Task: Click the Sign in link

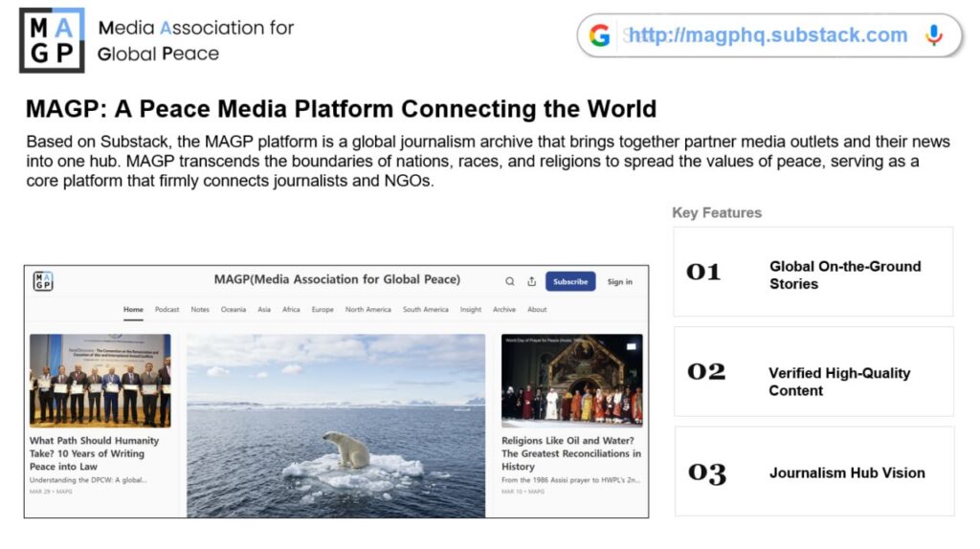Action: (619, 281)
